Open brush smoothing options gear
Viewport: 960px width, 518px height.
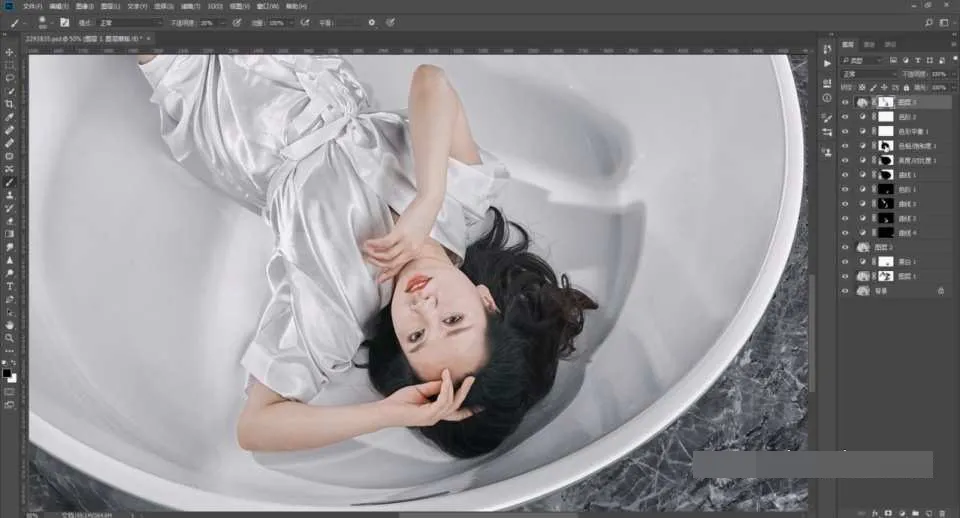[372, 23]
